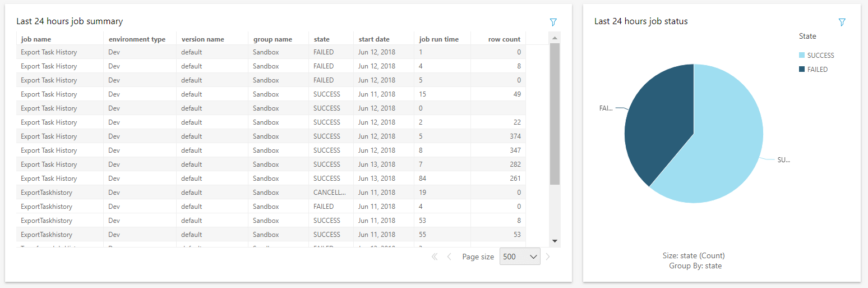Go to next page of results

(548, 257)
